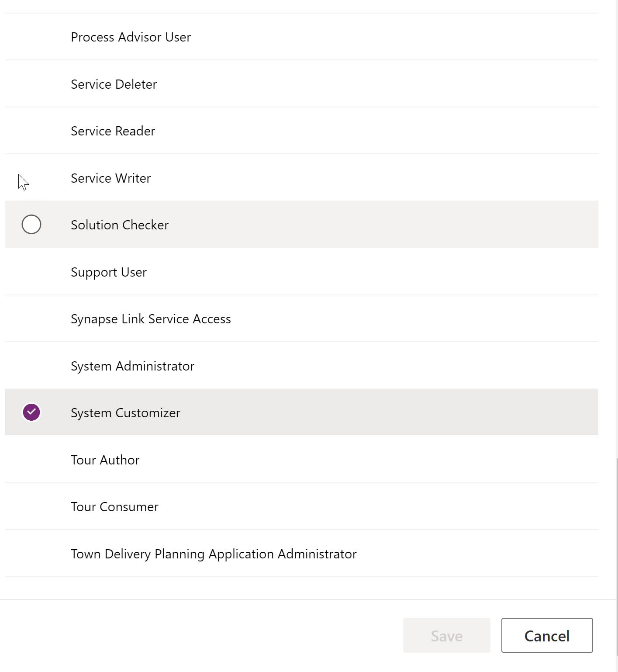618x672 pixels.
Task: Choose the Tour Consumer role
Action: [114, 507]
